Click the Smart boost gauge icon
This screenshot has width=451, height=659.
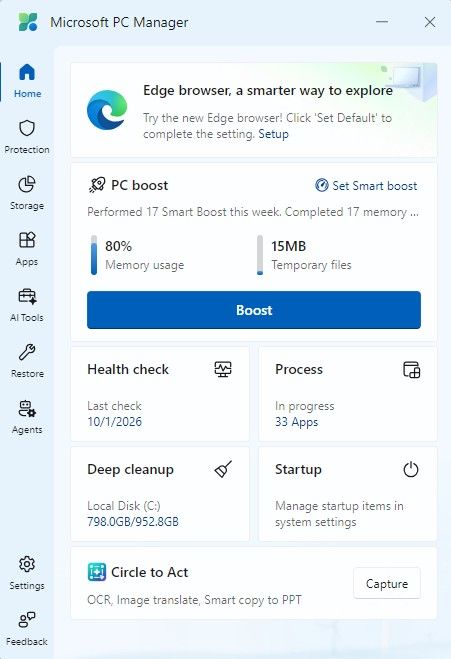[322, 185]
